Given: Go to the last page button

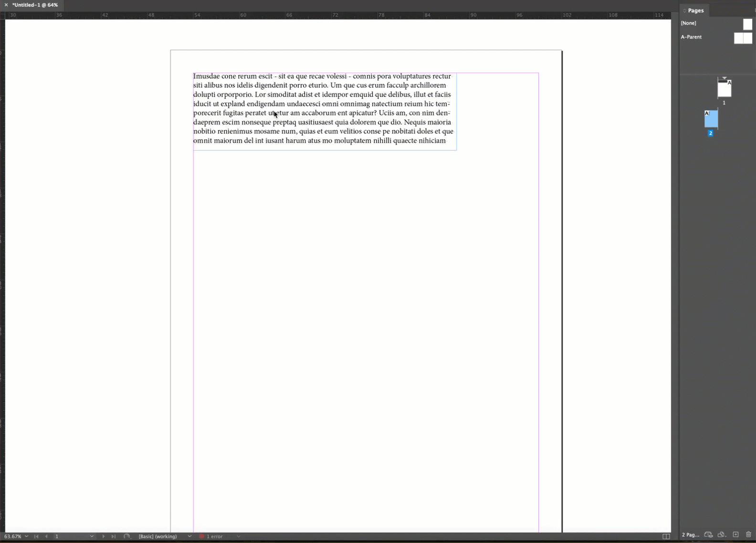Looking at the screenshot, I should click(114, 536).
